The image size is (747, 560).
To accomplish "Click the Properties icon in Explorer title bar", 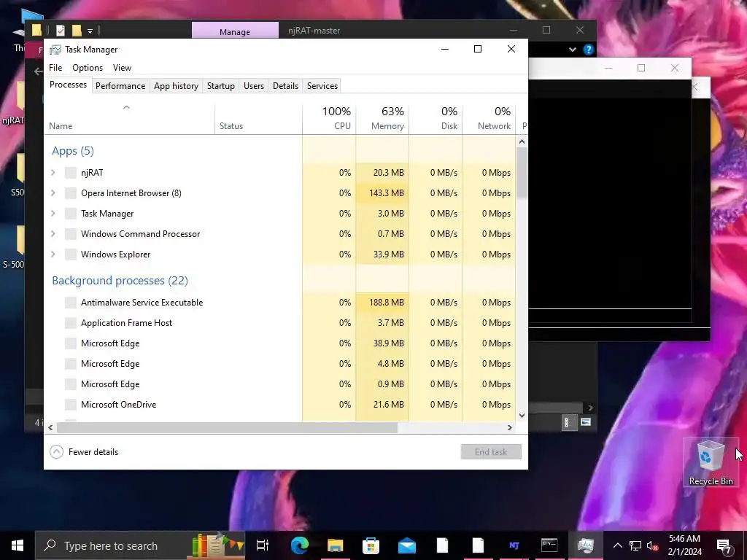I will (x=61, y=31).
